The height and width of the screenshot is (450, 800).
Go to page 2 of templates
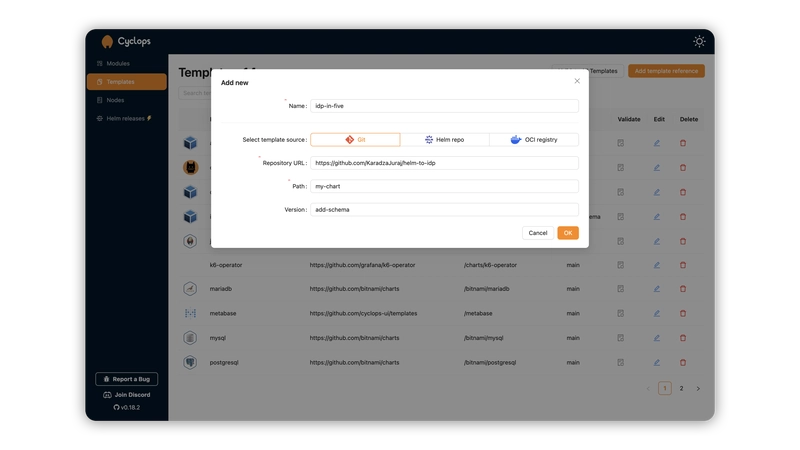(x=682, y=388)
